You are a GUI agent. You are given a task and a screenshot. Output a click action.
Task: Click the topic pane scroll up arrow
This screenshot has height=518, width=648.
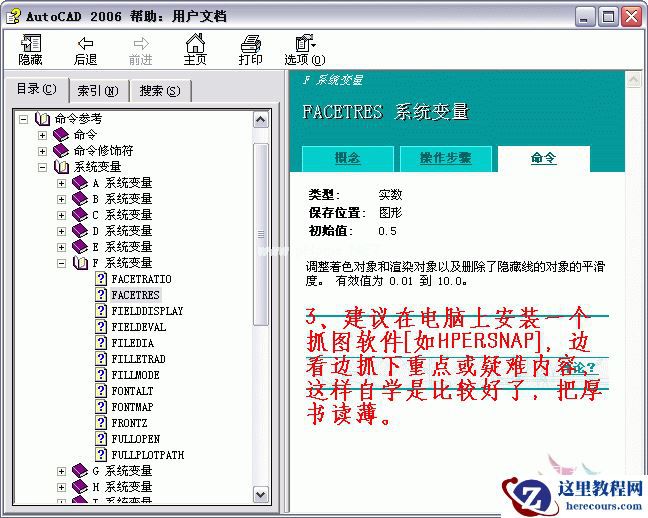click(x=634, y=81)
